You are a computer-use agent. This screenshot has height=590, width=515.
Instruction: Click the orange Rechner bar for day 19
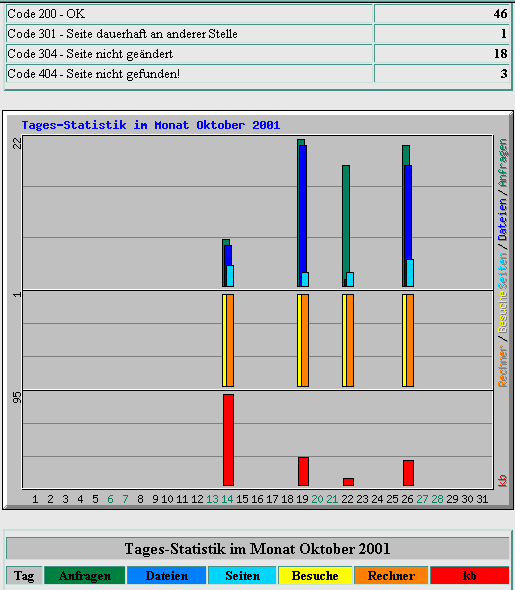click(305, 341)
